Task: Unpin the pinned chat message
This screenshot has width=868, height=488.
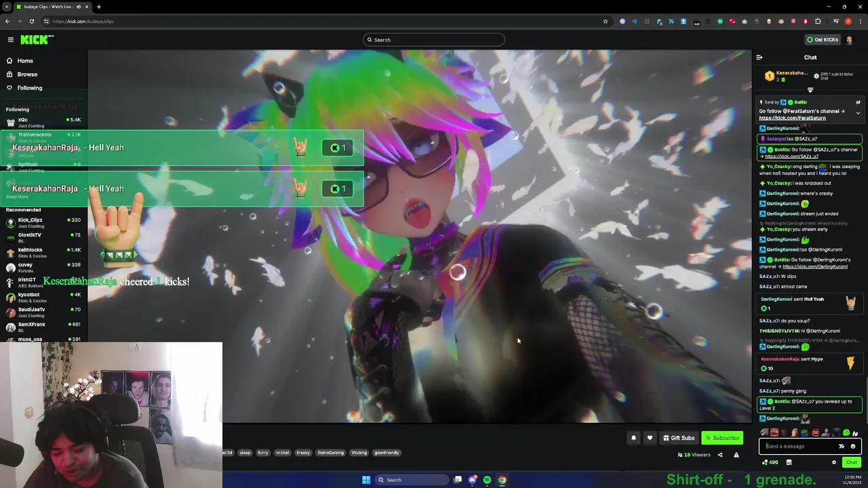Action: point(858,102)
